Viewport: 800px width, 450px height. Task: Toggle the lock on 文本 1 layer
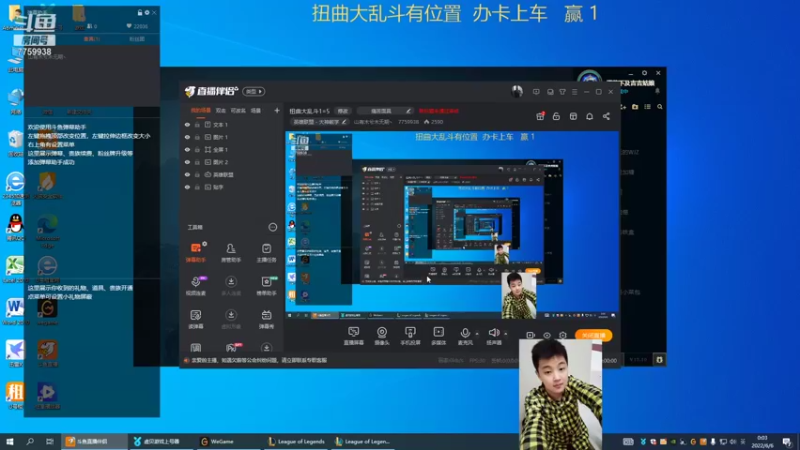(x=197, y=124)
